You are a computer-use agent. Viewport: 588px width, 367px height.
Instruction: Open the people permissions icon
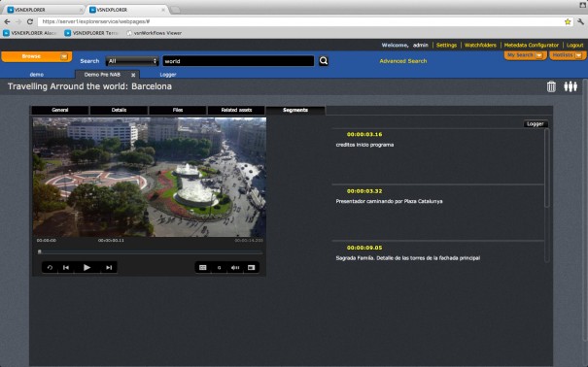click(571, 86)
